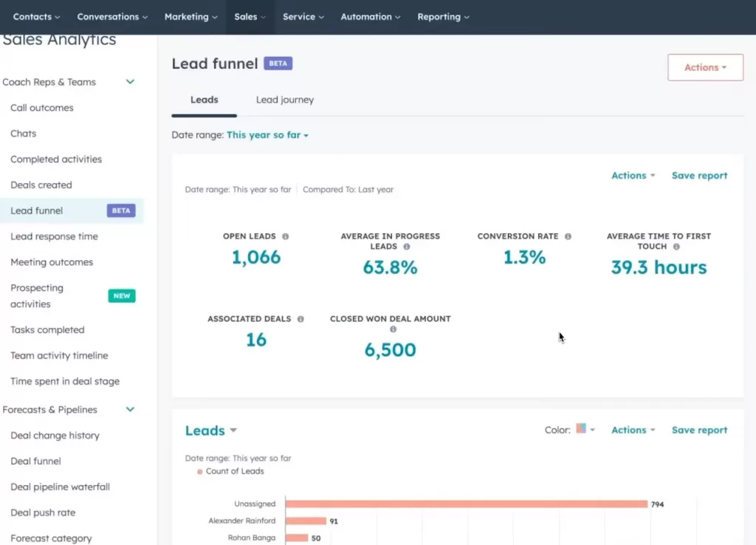Open the Prospecting activities report

point(36,295)
